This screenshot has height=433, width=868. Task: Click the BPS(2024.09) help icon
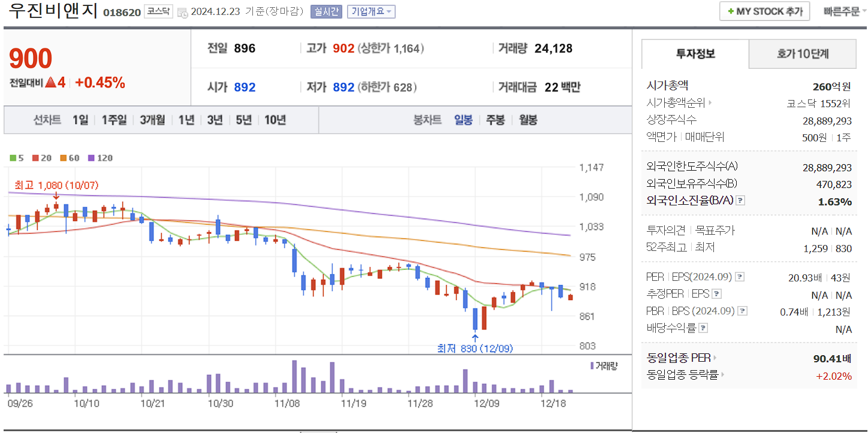743,311
